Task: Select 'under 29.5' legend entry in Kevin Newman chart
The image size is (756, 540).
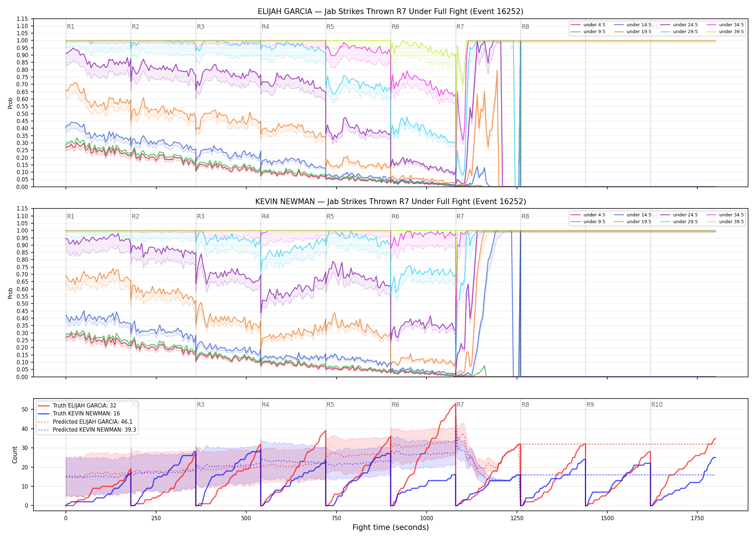Action: [x=679, y=222]
